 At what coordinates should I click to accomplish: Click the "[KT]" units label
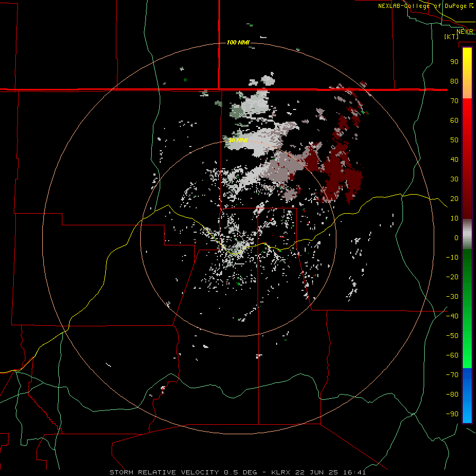(x=452, y=36)
